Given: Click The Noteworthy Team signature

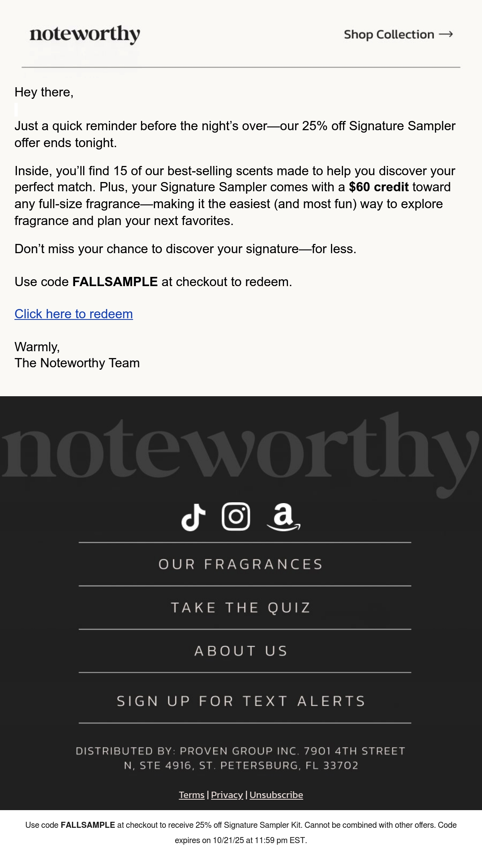Looking at the screenshot, I should point(77,363).
